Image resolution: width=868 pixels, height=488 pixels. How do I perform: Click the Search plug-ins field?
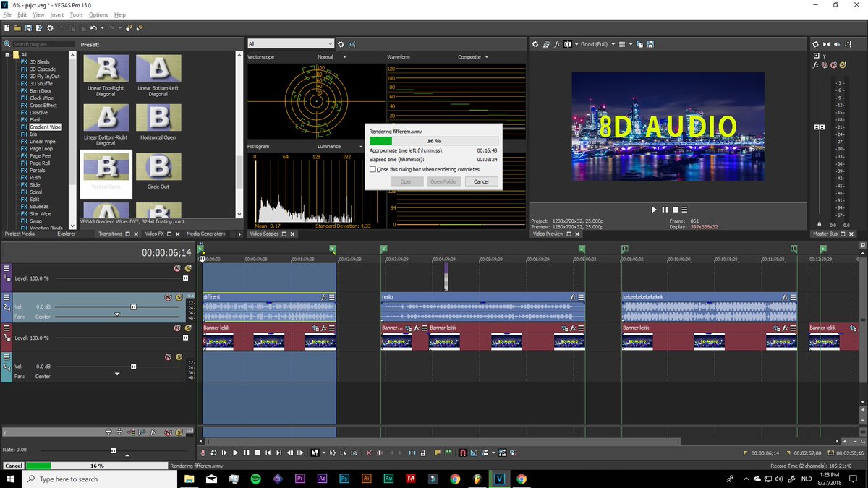coord(43,44)
